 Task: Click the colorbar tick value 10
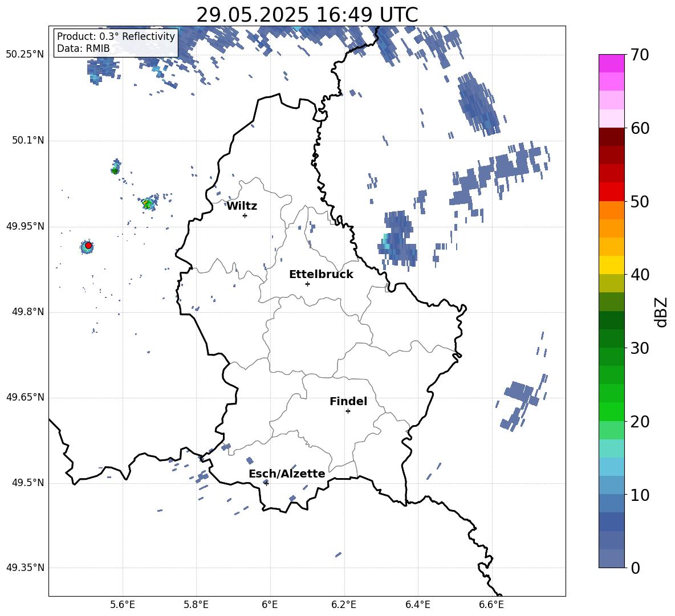point(640,495)
